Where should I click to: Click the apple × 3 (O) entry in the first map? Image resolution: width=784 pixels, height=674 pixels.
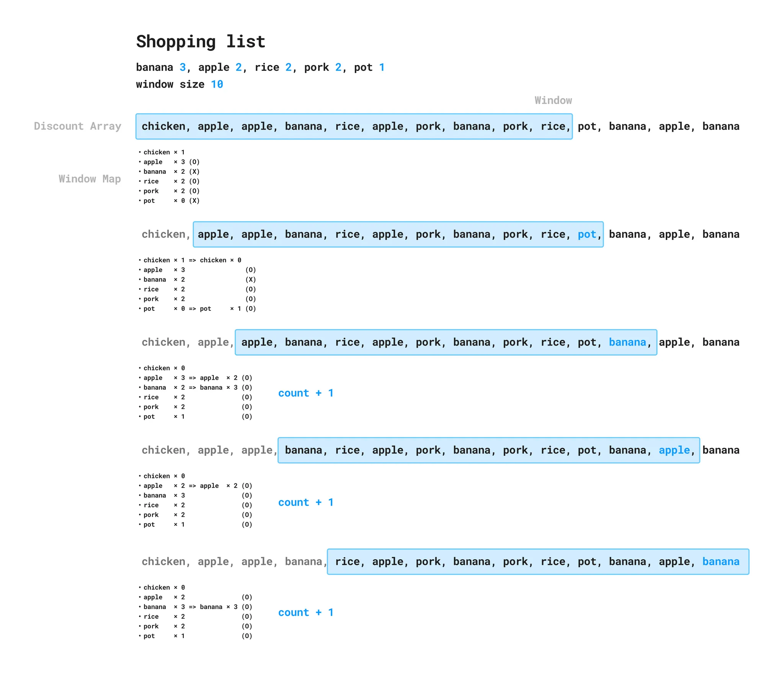pos(171,162)
